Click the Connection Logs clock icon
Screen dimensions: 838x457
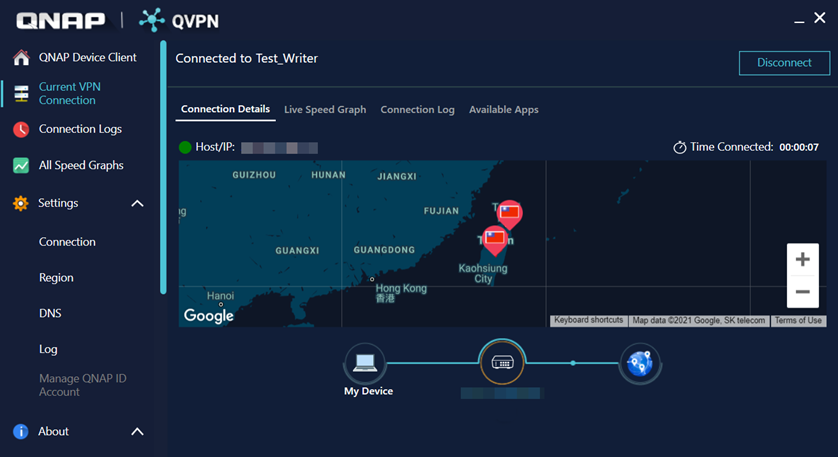pyautogui.click(x=21, y=129)
